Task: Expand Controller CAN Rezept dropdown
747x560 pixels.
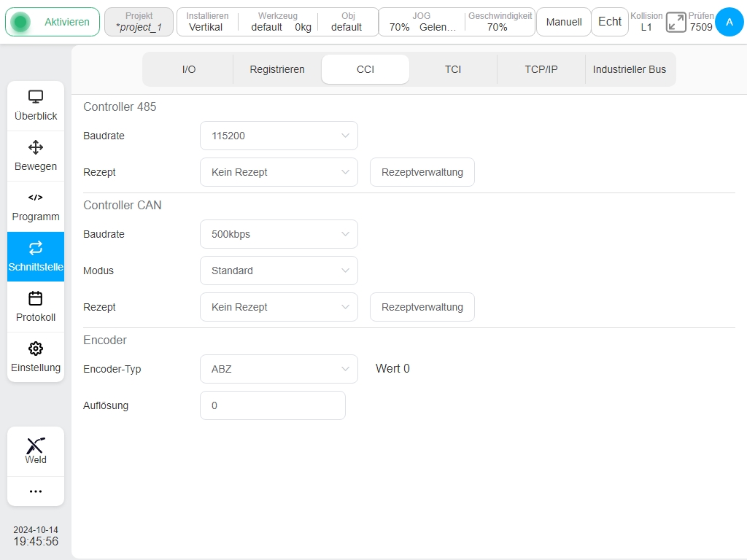Action: coord(279,307)
